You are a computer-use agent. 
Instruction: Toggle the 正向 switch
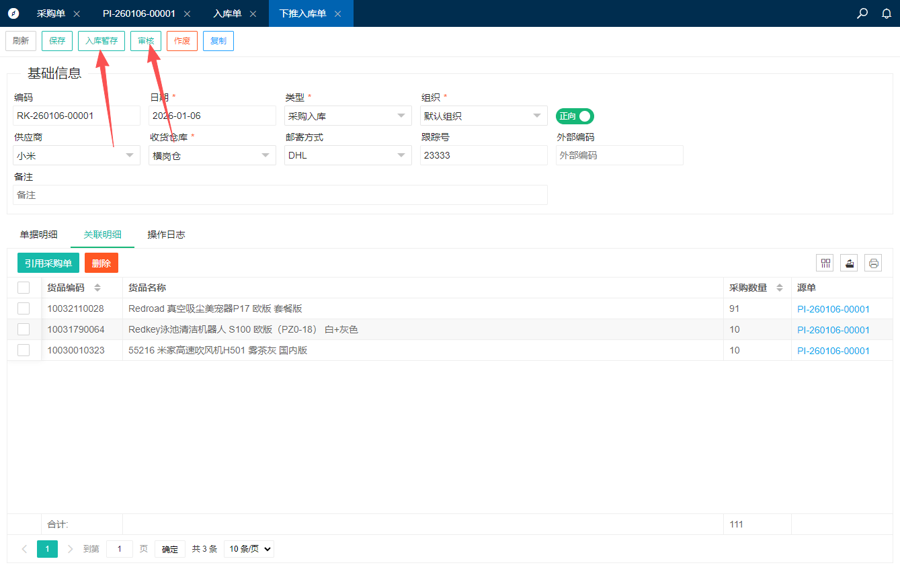pyautogui.click(x=575, y=116)
